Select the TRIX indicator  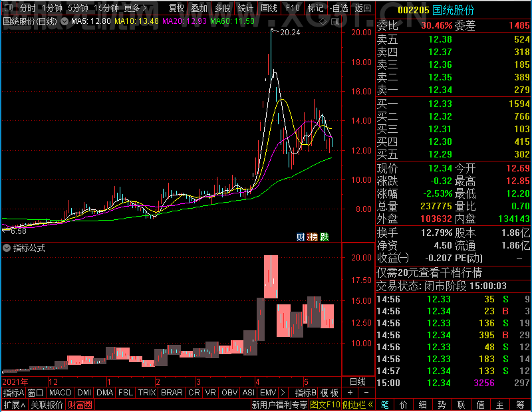click(x=146, y=393)
